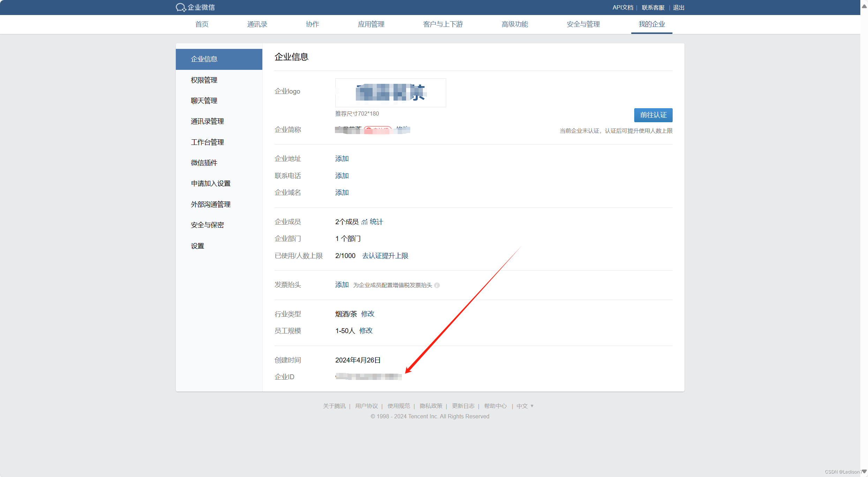Image resolution: width=868 pixels, height=477 pixels.
Task: Select 安全与保密 sidebar item
Action: 219,225
